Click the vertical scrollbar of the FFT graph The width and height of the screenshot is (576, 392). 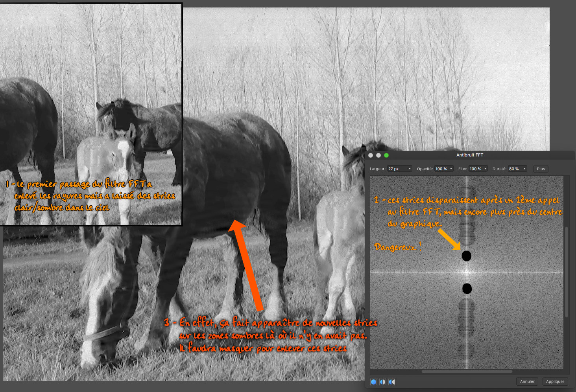567,272
